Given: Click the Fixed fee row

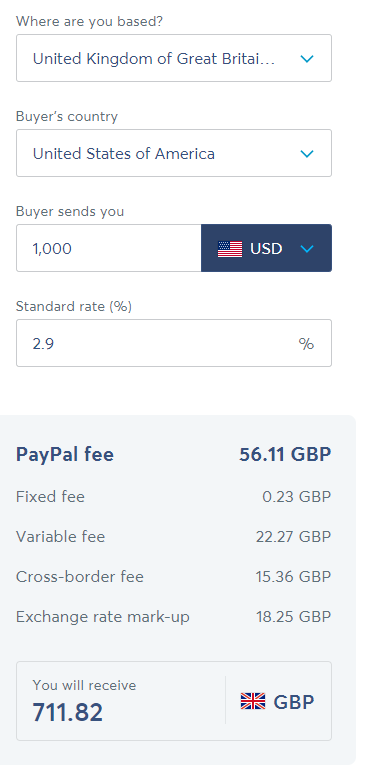Looking at the screenshot, I should pyautogui.click(x=174, y=497).
